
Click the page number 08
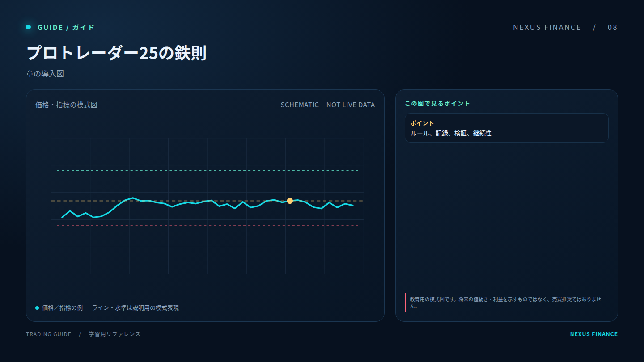612,27
